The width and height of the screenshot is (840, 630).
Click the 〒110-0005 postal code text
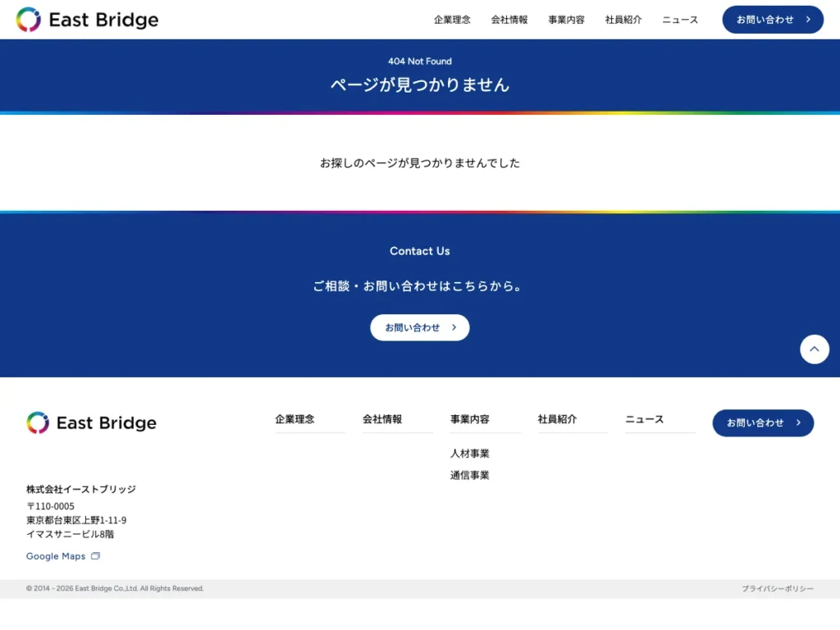[50, 506]
